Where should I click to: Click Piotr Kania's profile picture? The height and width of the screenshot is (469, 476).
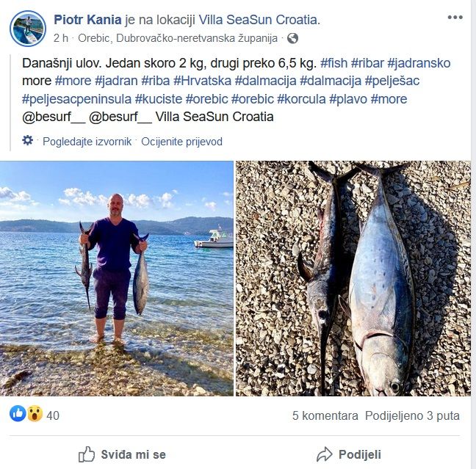tap(28, 28)
